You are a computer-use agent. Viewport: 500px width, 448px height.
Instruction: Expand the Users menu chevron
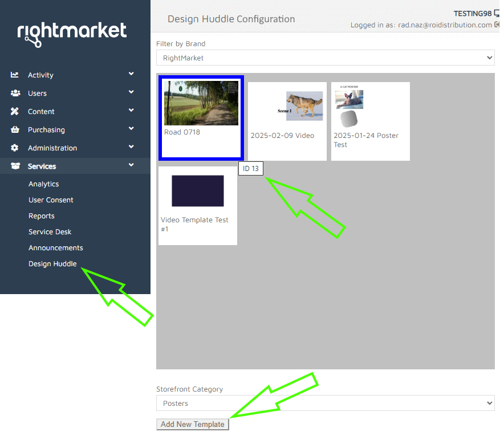pyautogui.click(x=131, y=92)
